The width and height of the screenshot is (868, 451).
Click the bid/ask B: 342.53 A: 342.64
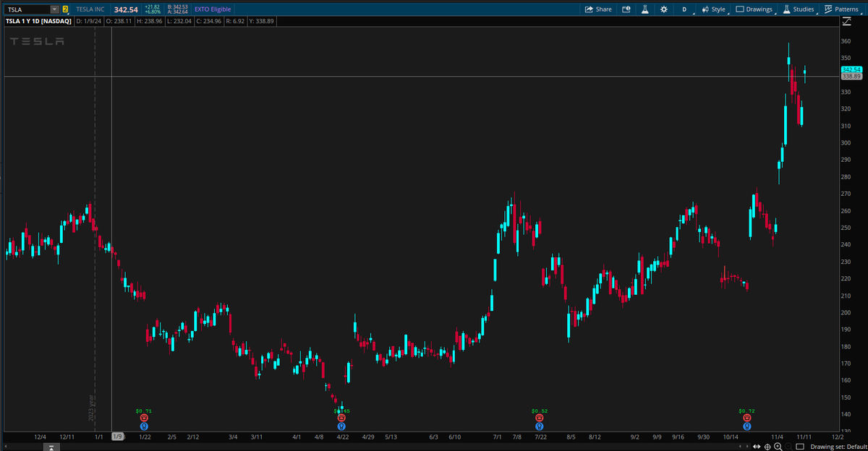click(178, 9)
